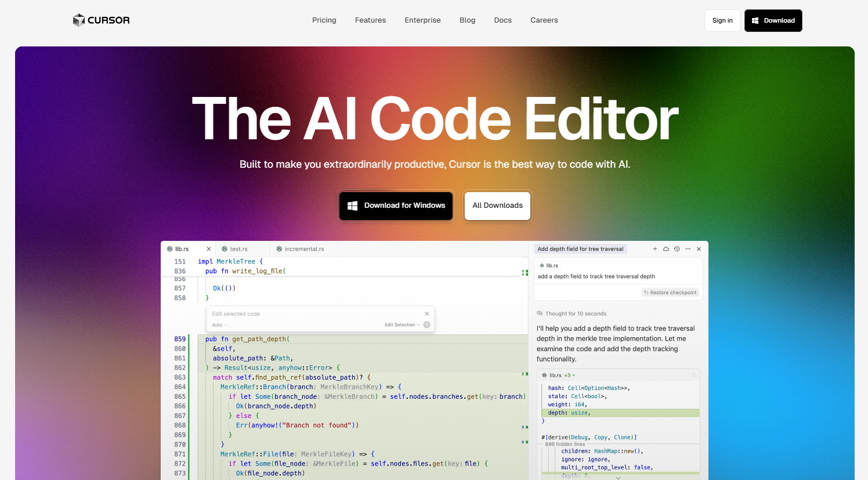Click the lib.rs file icon in the chat card
The width and height of the screenshot is (868, 480).
[542, 265]
